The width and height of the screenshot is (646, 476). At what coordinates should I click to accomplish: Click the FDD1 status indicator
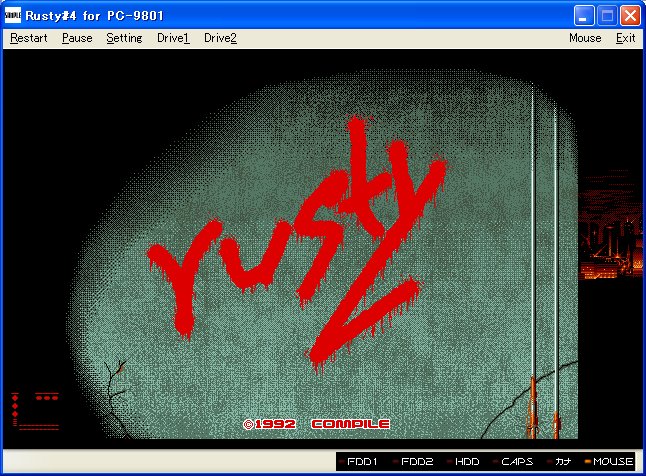tap(358, 461)
